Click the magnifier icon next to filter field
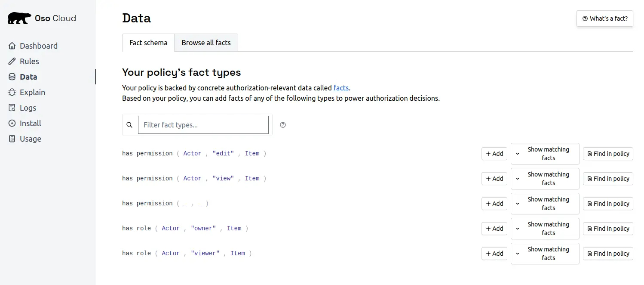644x285 pixels. click(x=129, y=125)
